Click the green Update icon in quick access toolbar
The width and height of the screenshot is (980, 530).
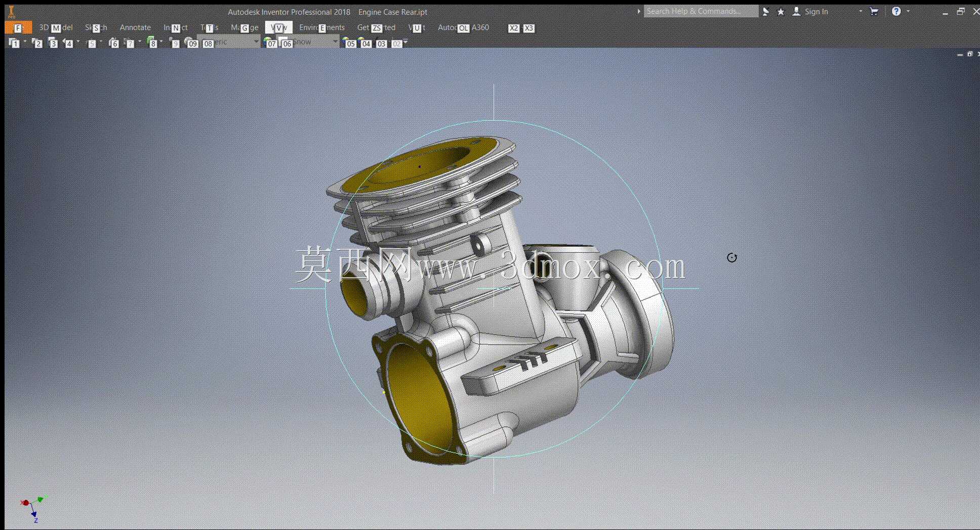pos(152,42)
